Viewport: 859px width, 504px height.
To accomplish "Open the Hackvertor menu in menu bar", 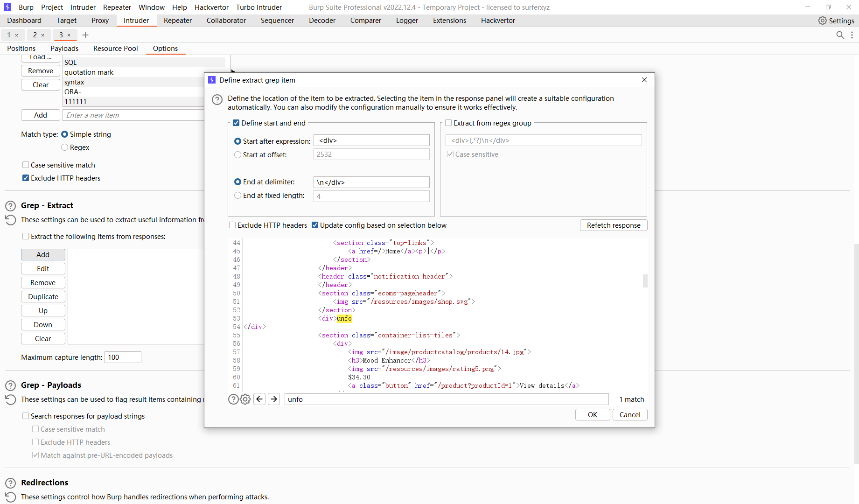I will pyautogui.click(x=211, y=7).
